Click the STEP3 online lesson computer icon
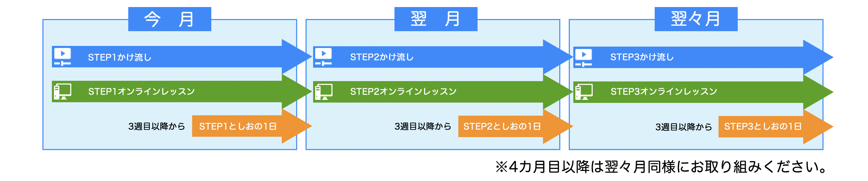The height and width of the screenshot is (181, 868). pyautogui.click(x=584, y=92)
